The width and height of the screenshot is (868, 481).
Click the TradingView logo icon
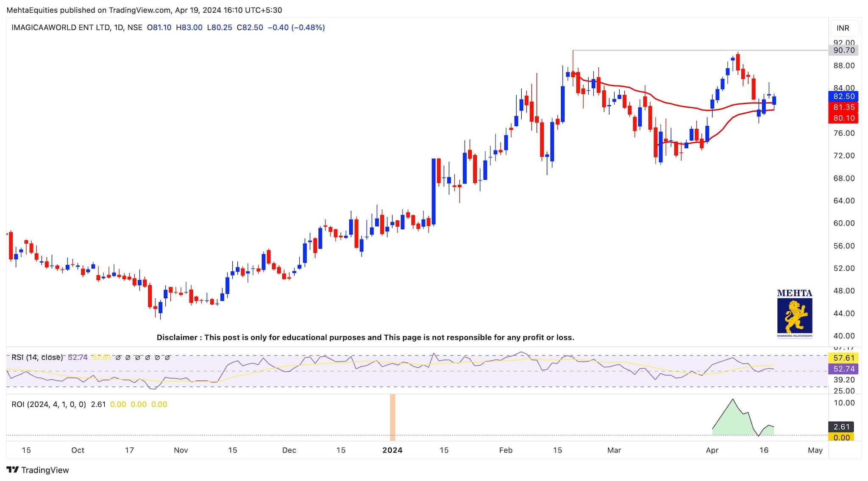(x=12, y=470)
